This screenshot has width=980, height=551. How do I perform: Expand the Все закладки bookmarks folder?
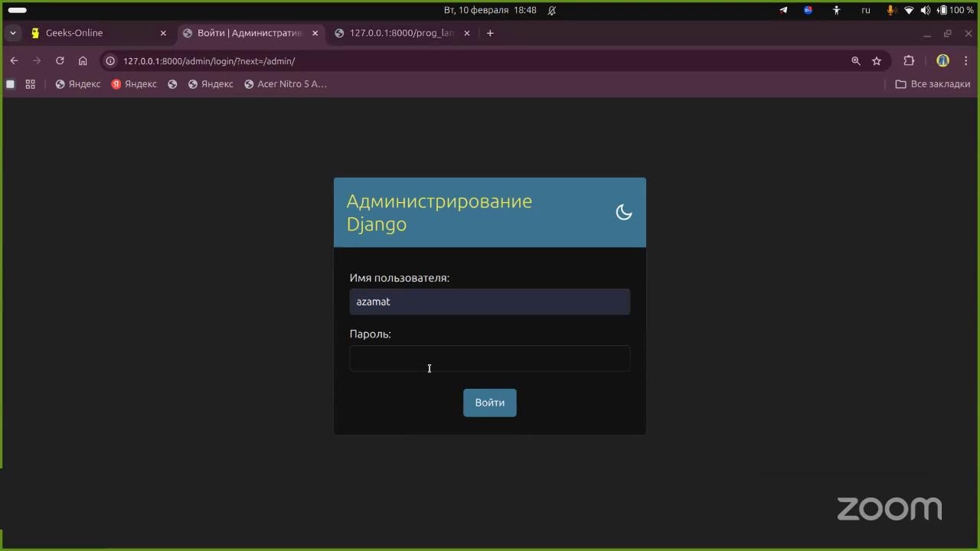tap(933, 84)
